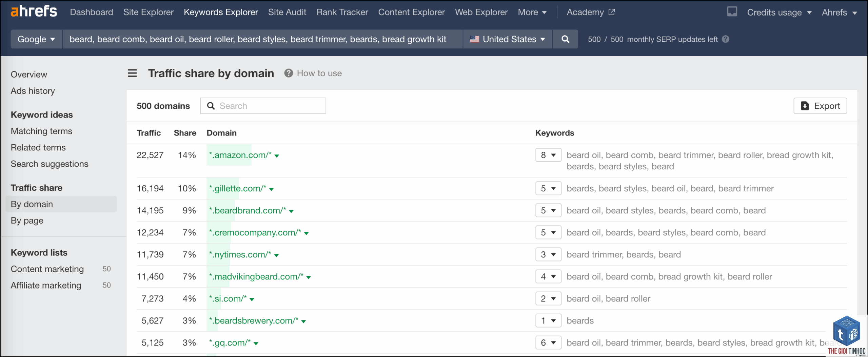Click the How to use link

(319, 73)
